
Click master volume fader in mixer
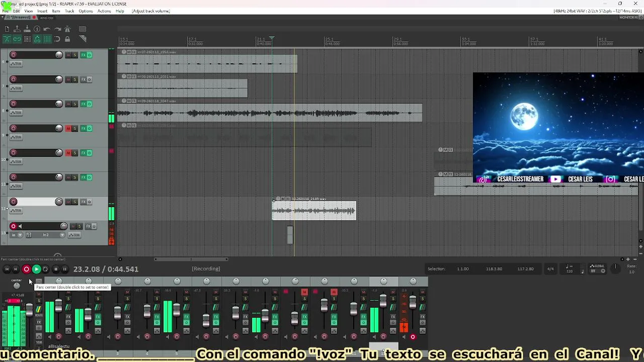click(29, 311)
